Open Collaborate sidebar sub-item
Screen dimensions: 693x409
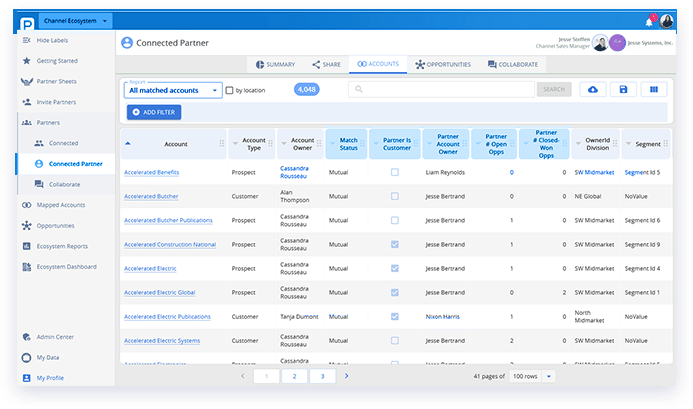point(64,184)
